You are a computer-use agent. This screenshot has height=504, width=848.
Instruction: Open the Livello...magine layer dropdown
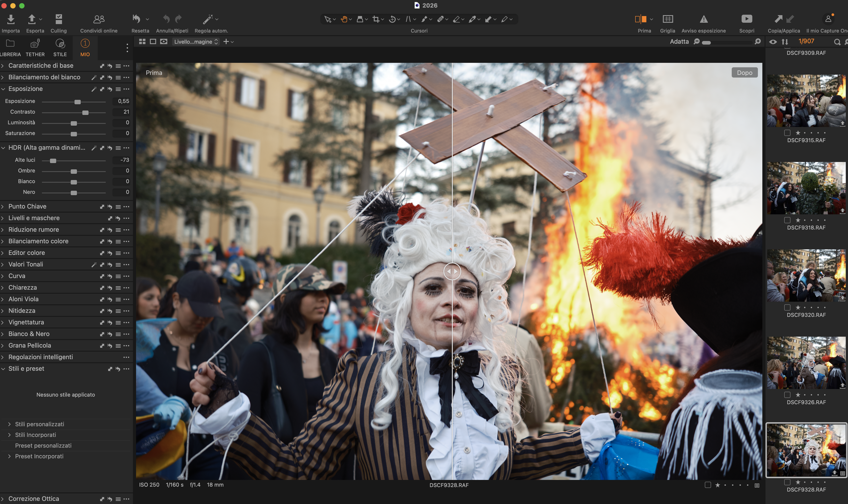[196, 42]
